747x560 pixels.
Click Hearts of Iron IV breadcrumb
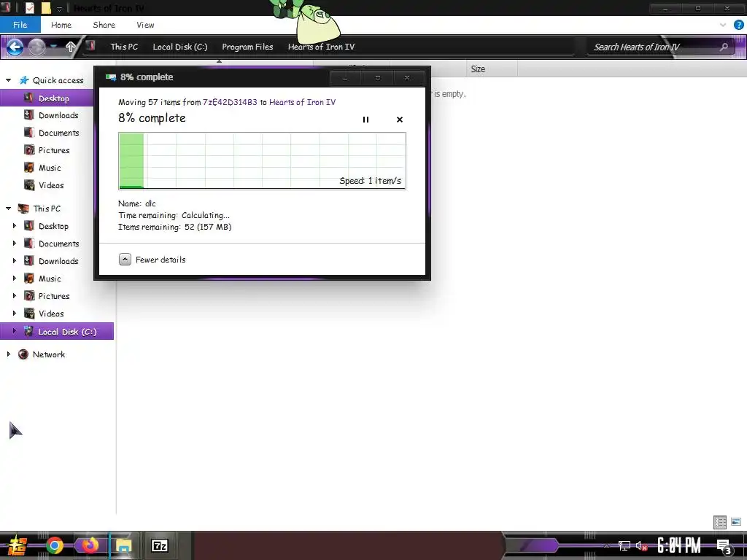[321, 47]
